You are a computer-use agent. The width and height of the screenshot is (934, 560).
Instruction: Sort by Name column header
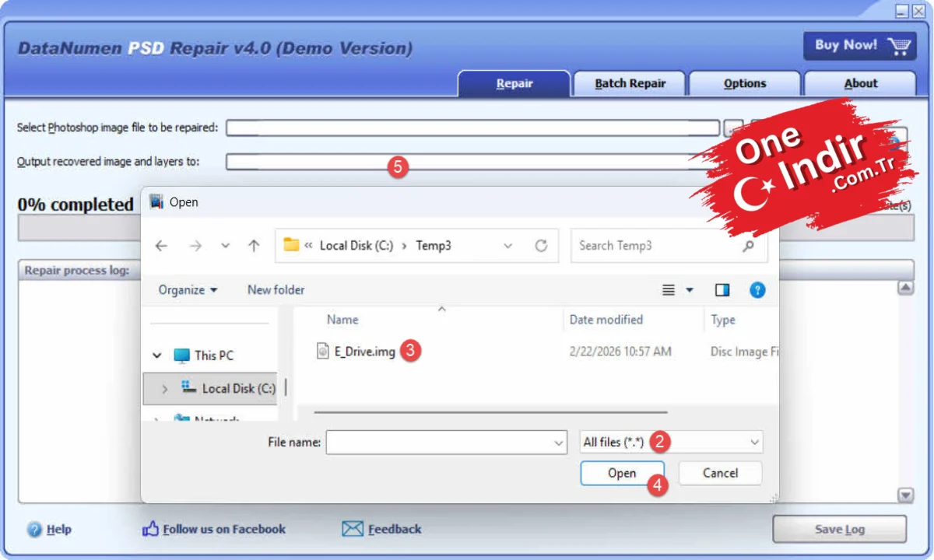(x=342, y=320)
